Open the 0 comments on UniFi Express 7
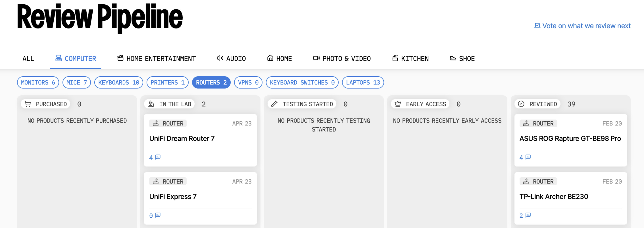This screenshot has width=644, height=228. click(x=155, y=215)
